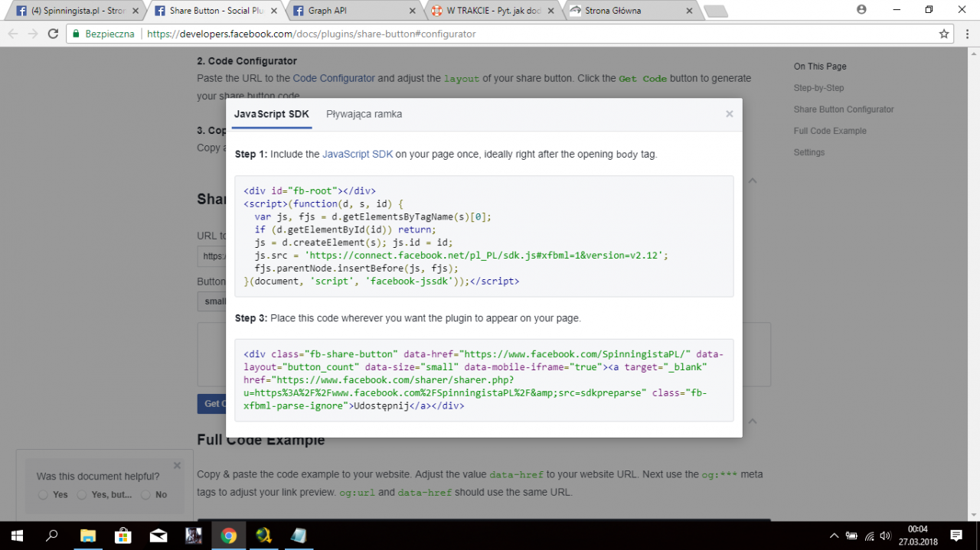
Task: Go forward in browser history
Action: [33, 34]
